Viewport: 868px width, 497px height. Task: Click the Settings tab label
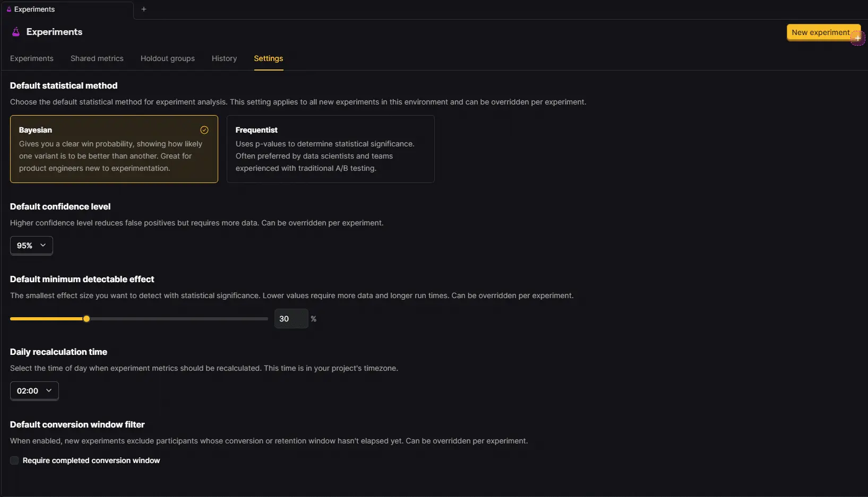(x=268, y=58)
